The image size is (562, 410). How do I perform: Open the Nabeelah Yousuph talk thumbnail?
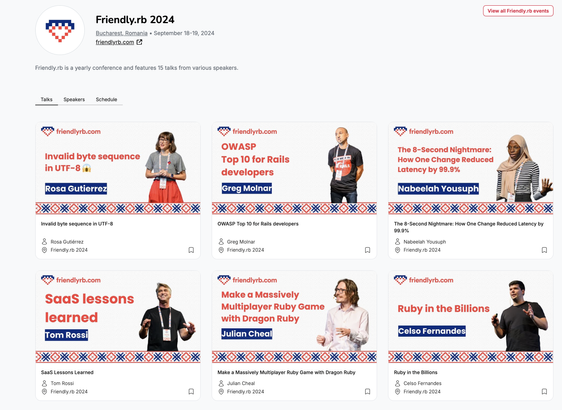pos(471,168)
